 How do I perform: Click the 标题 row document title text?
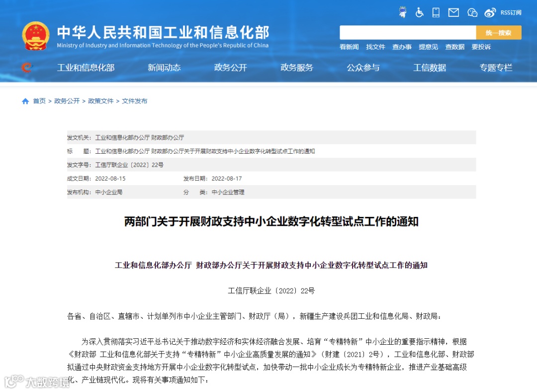click(205, 151)
